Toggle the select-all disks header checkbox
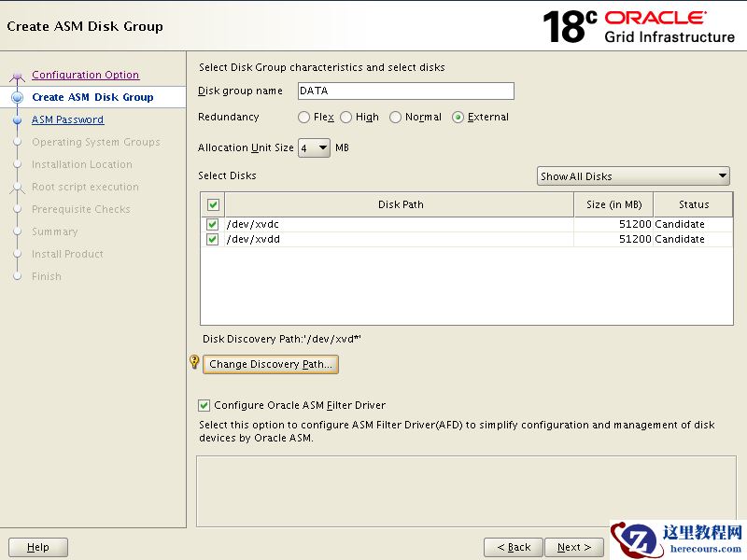The image size is (747, 560). pyautogui.click(x=213, y=204)
